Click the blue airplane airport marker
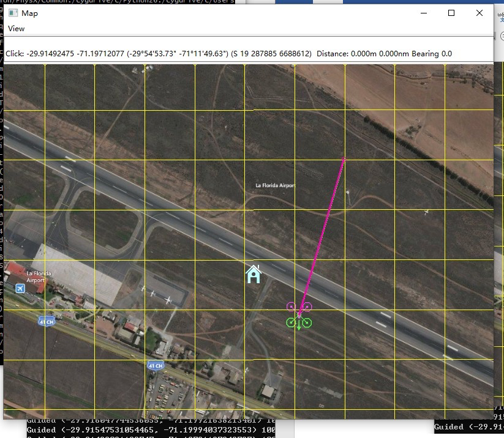 [x=20, y=288]
